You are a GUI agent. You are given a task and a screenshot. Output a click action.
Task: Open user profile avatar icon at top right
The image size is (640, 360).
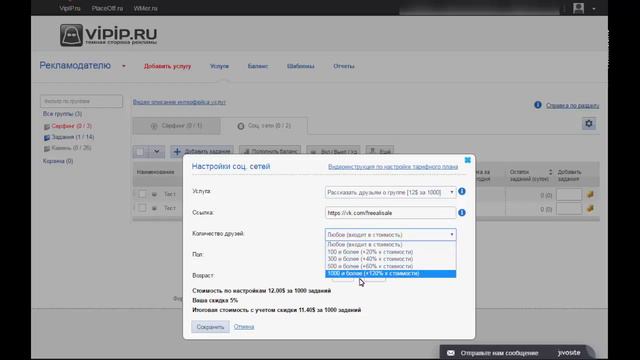pyautogui.click(x=578, y=8)
